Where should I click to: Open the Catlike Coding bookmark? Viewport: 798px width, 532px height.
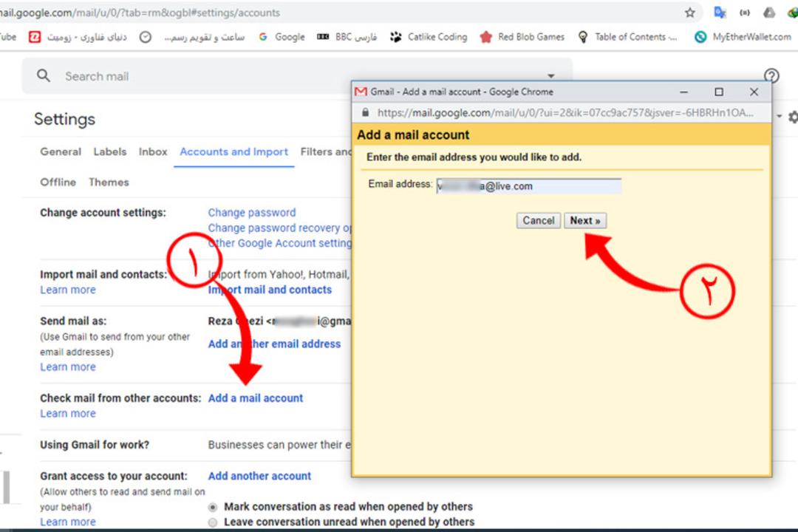pos(429,37)
